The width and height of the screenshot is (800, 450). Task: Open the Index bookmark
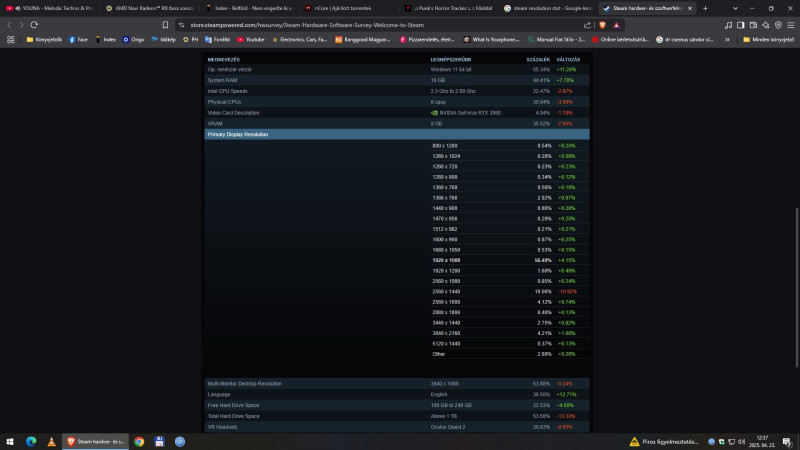point(105,39)
